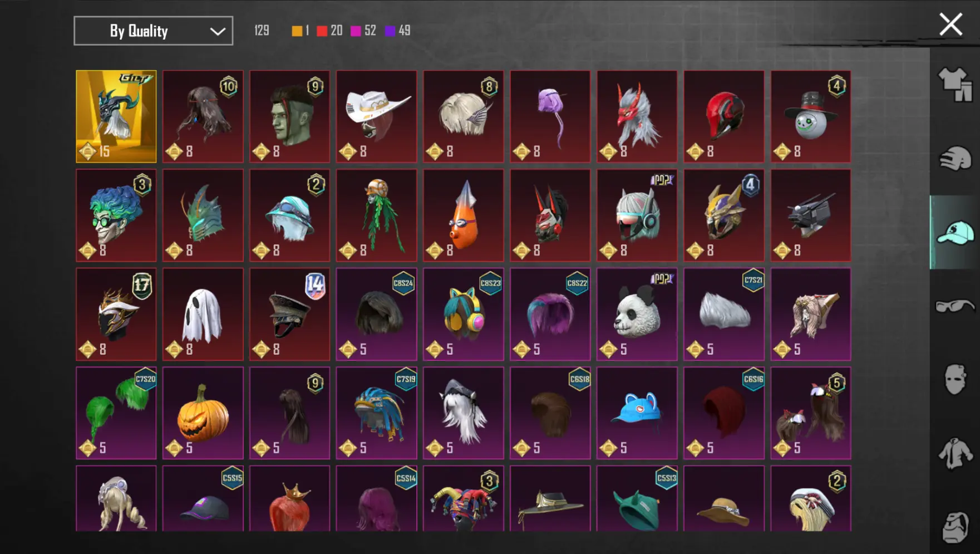Expand sorting options via chevron arrow
Screen dimensions: 980x554
pos(218,31)
